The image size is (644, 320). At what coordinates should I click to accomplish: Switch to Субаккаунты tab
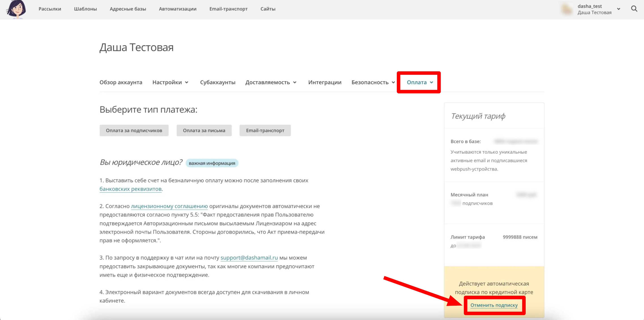(x=217, y=82)
